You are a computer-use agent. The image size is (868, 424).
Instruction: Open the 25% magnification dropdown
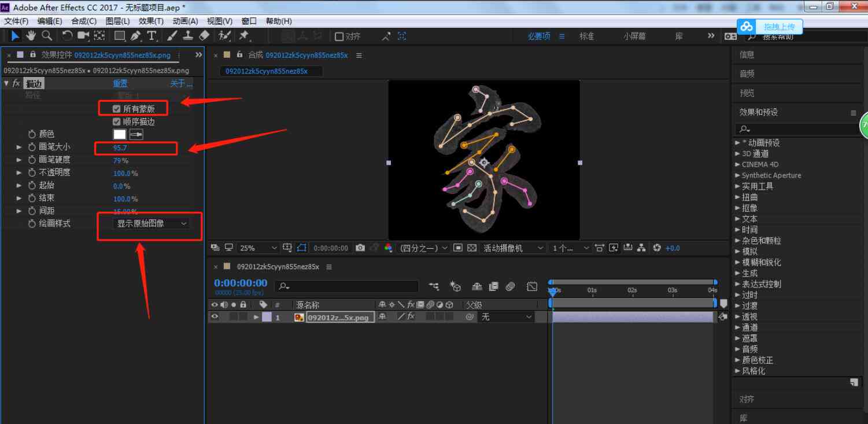tap(258, 248)
